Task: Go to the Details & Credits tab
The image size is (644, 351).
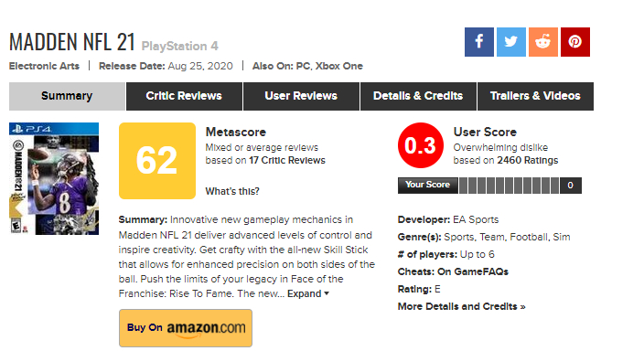Action: (418, 96)
